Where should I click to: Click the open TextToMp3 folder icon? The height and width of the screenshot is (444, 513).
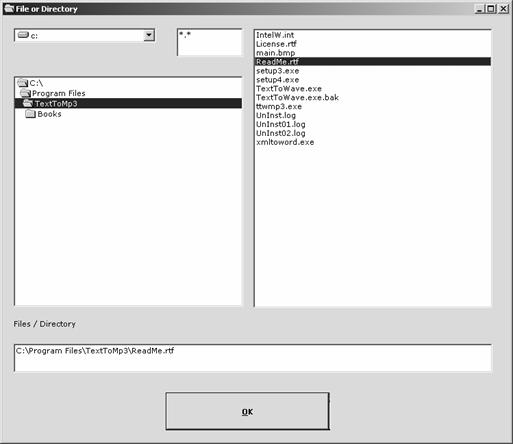click(28, 103)
